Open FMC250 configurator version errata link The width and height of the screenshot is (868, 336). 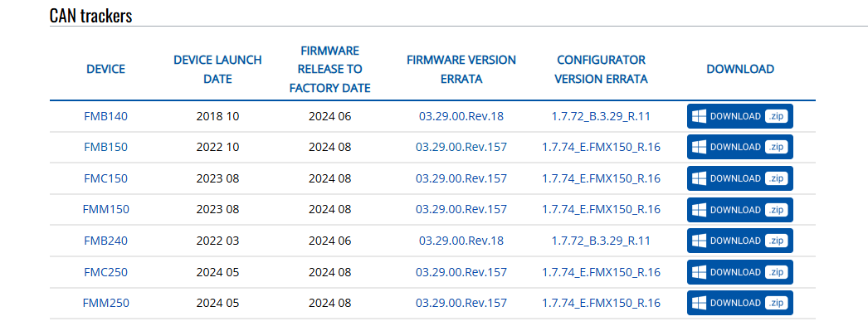pos(601,272)
